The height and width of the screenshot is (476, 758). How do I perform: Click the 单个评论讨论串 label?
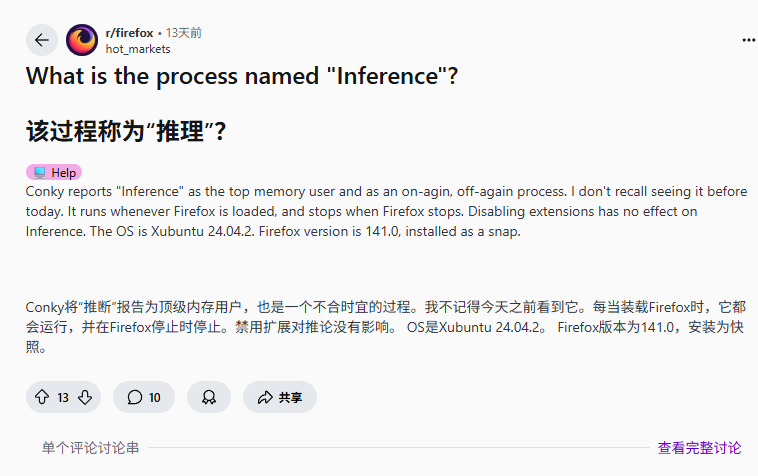90,448
